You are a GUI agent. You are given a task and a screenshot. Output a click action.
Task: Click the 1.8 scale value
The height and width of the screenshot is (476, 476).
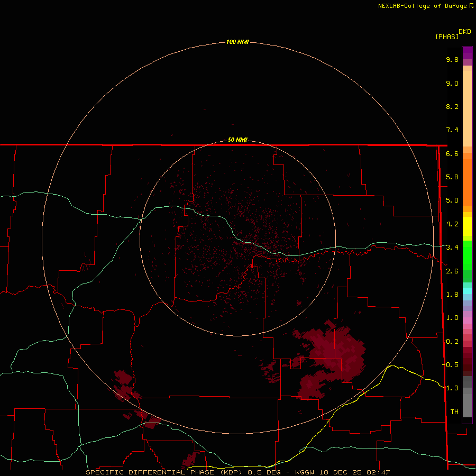click(x=452, y=295)
